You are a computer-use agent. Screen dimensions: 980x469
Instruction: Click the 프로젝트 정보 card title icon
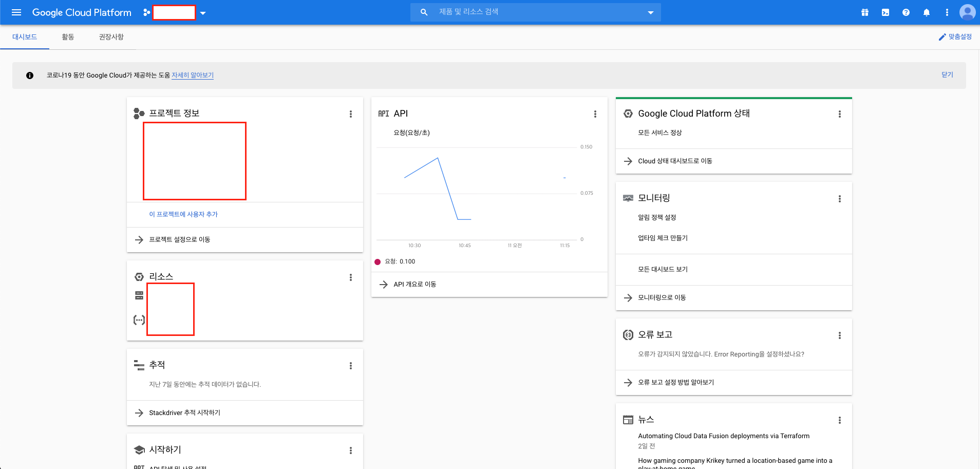click(x=139, y=114)
